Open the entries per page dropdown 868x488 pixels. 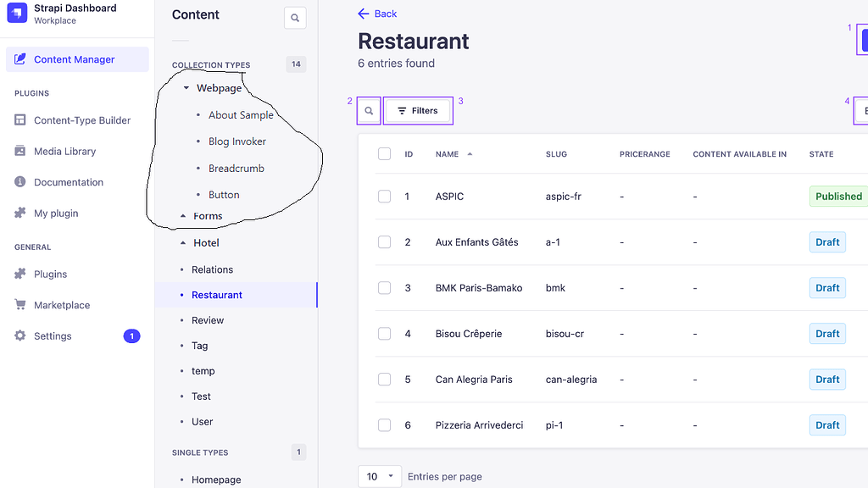pyautogui.click(x=380, y=476)
